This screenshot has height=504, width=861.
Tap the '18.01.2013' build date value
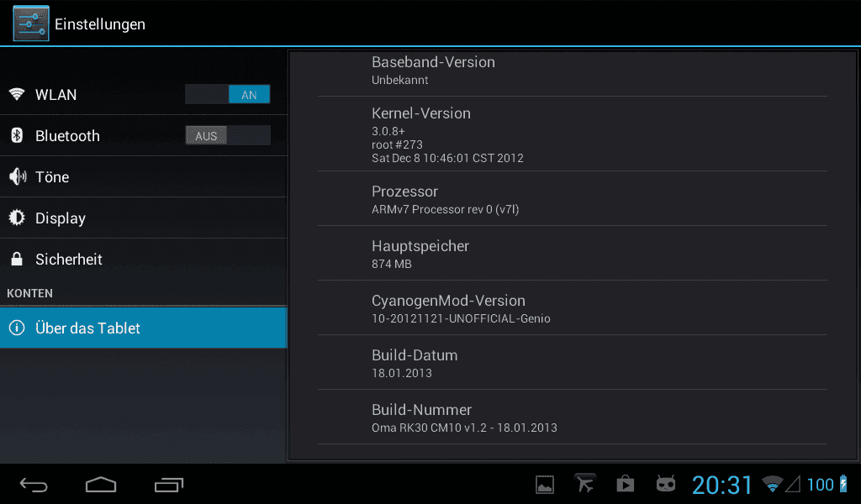[402, 373]
